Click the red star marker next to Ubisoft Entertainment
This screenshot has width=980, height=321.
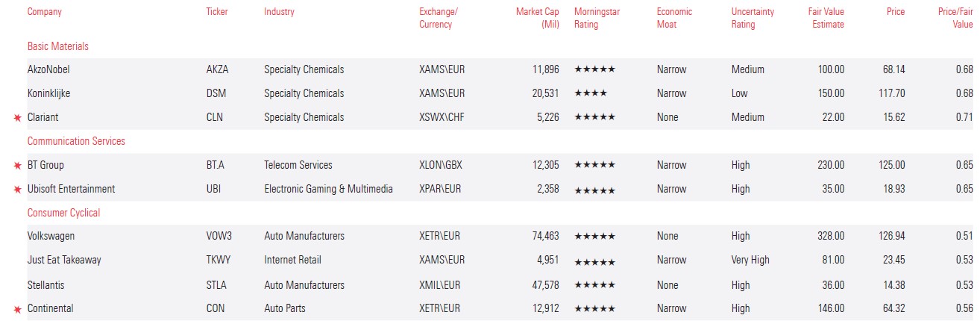17,190
